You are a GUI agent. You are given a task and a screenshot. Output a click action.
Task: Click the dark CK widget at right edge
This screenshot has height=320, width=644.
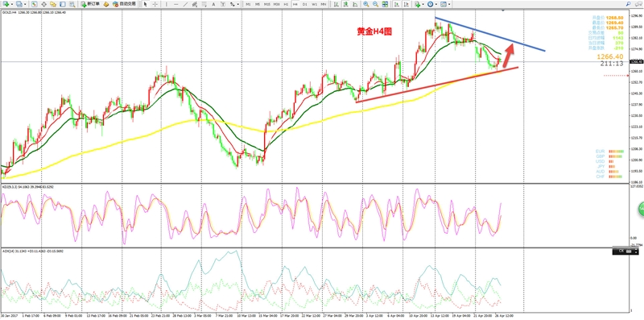[x=625, y=251]
